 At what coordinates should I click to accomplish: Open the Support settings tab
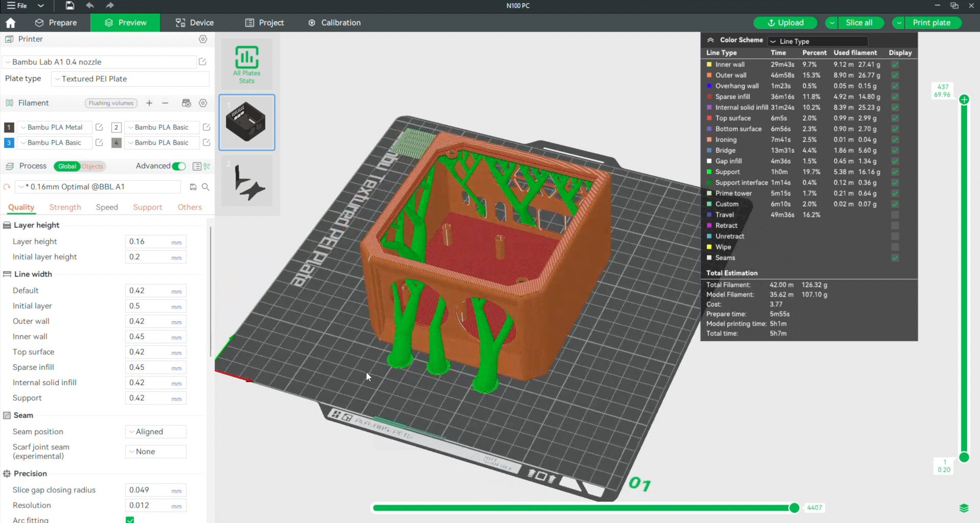coord(147,207)
